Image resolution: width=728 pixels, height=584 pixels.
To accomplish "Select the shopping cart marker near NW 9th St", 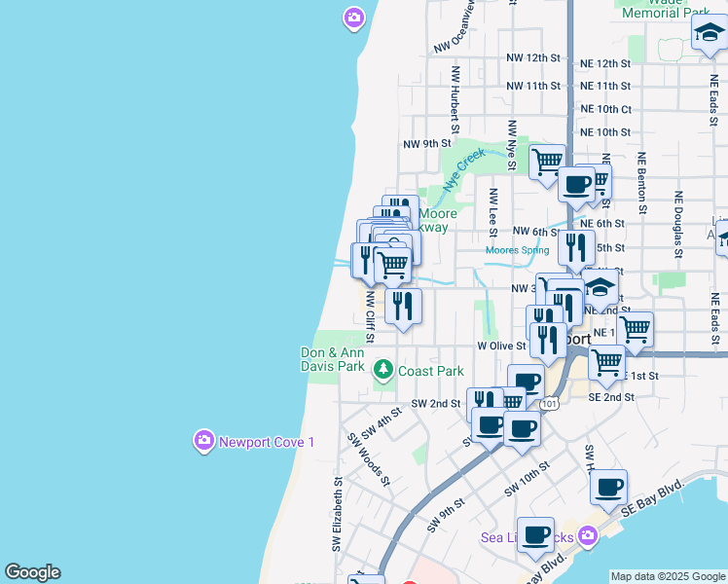I will click(547, 160).
